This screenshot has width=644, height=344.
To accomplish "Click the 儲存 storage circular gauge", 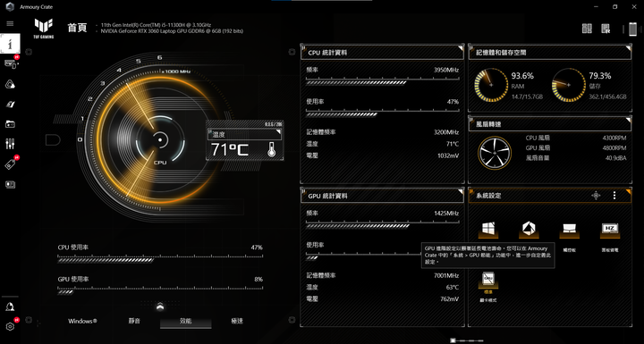I will pos(569,85).
